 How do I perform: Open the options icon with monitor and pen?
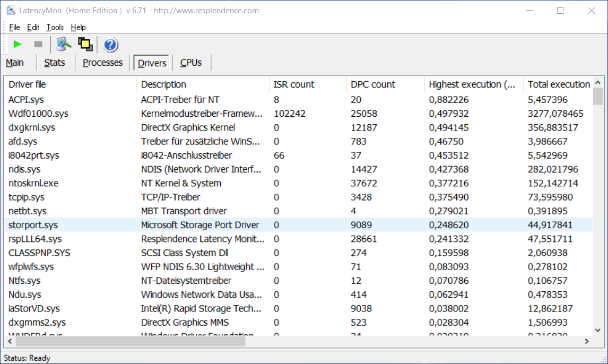click(x=64, y=44)
